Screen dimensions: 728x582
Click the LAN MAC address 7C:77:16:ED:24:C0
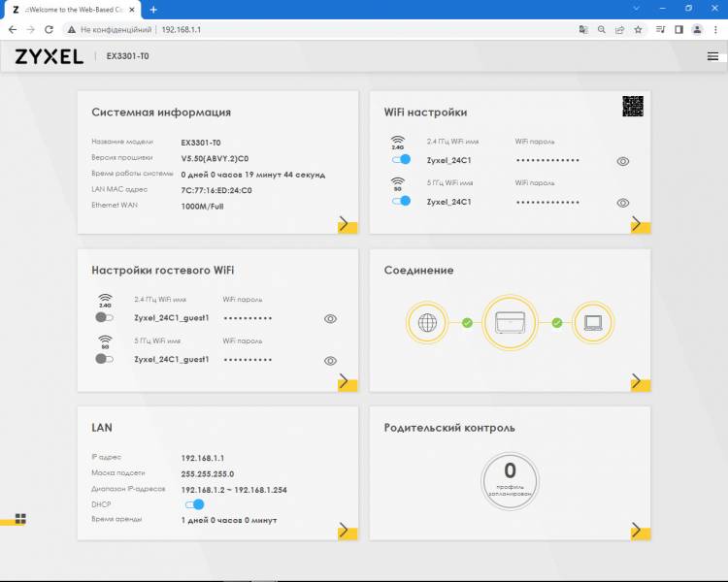coord(216,190)
